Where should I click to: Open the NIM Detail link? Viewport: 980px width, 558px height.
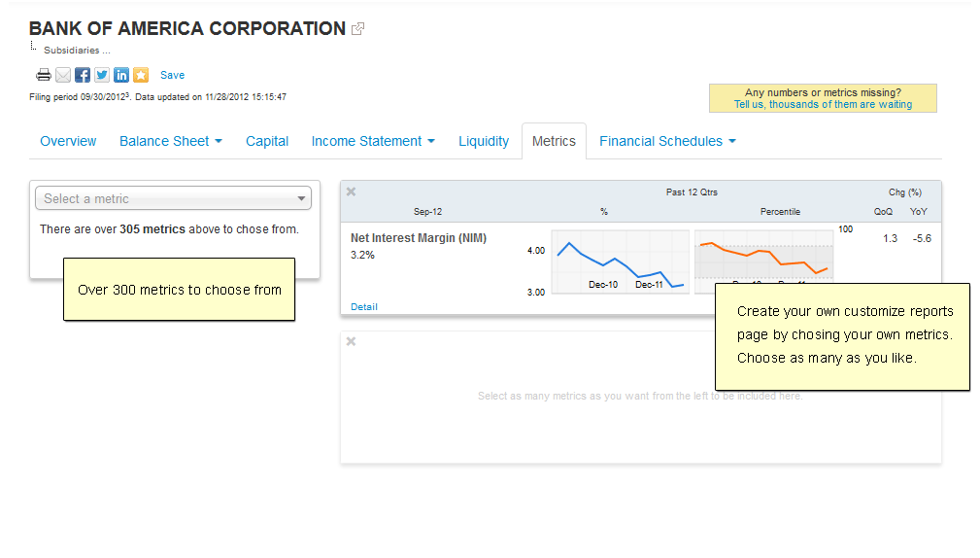364,306
